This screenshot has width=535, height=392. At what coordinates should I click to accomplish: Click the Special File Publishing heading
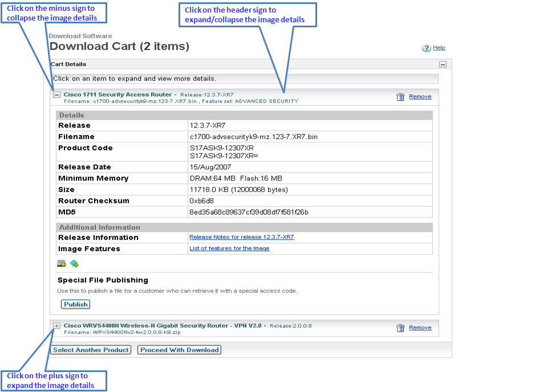click(103, 280)
